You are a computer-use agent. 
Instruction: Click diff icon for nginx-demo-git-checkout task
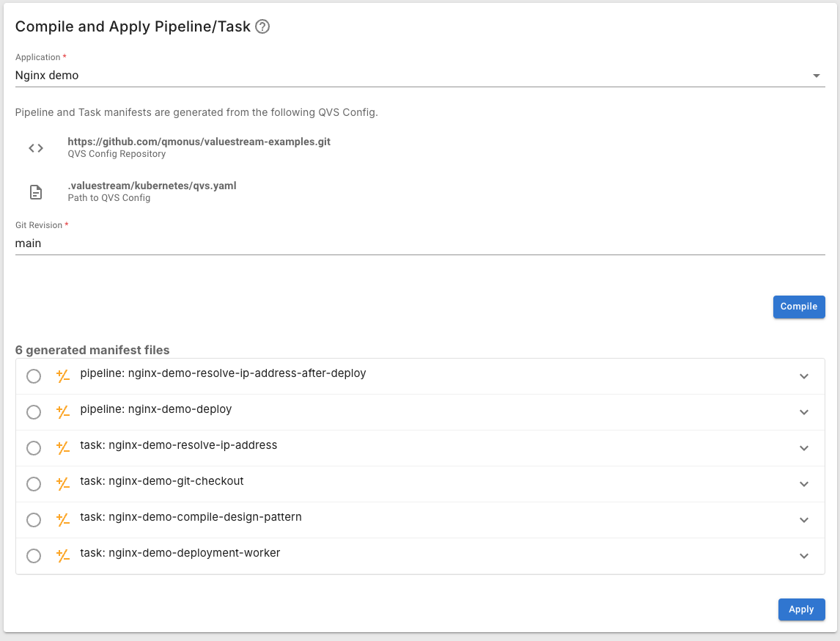click(63, 484)
